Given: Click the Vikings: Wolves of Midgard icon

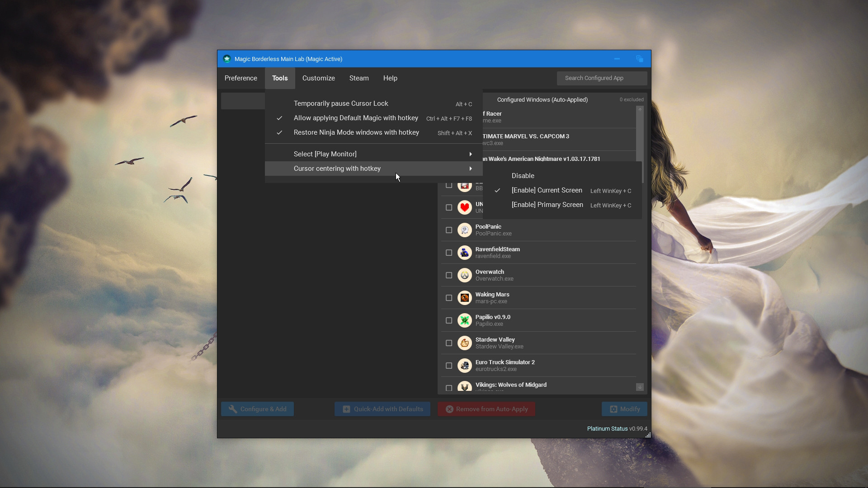Looking at the screenshot, I should (x=465, y=387).
